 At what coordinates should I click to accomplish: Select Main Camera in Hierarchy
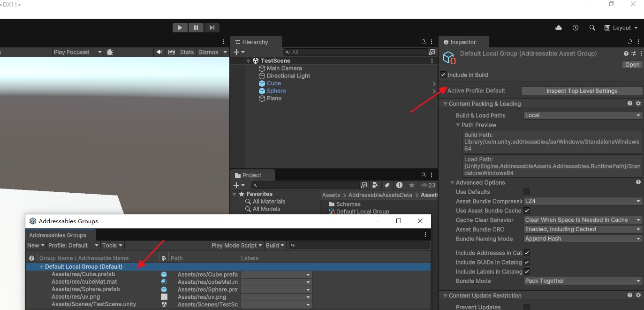pos(284,68)
